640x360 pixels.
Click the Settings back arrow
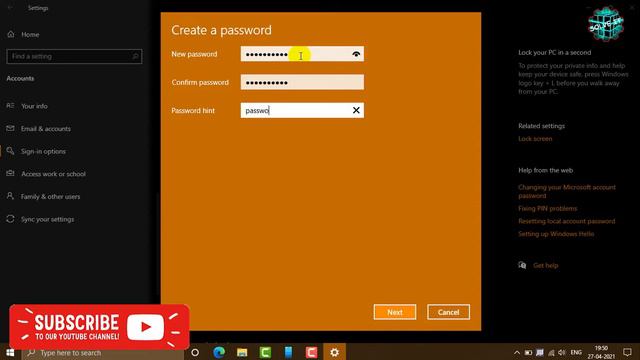[x=10, y=8]
